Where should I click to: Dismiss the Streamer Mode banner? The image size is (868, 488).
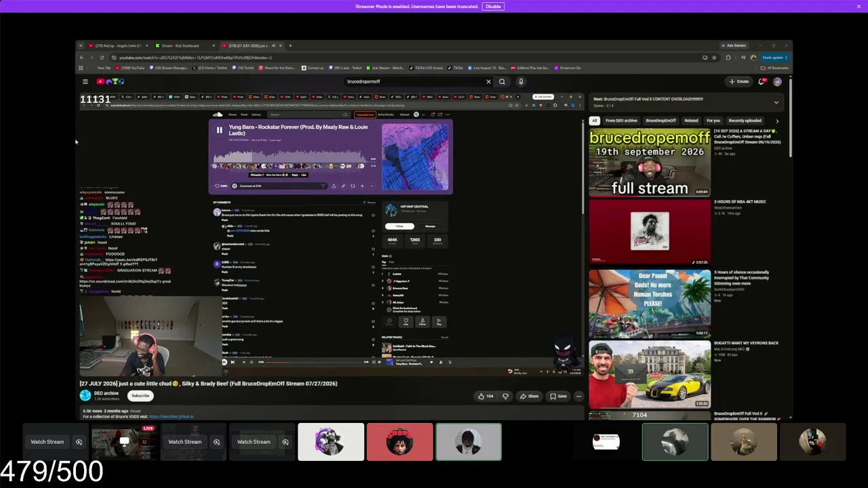(x=859, y=6)
